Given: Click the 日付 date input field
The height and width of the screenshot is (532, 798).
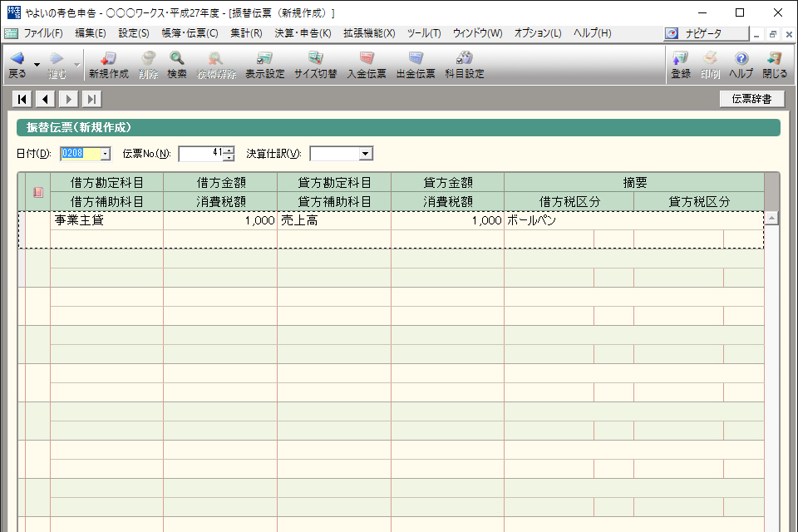Looking at the screenshot, I should coord(81,153).
